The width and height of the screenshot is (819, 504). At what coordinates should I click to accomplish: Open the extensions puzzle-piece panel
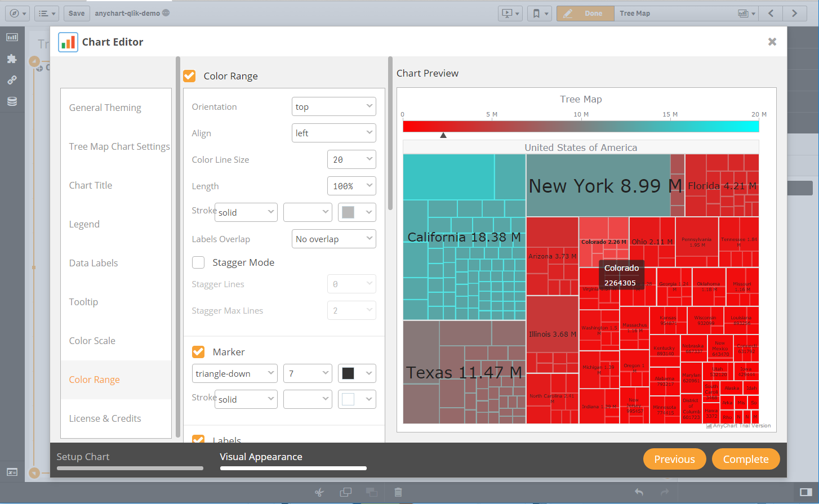pyautogui.click(x=12, y=59)
